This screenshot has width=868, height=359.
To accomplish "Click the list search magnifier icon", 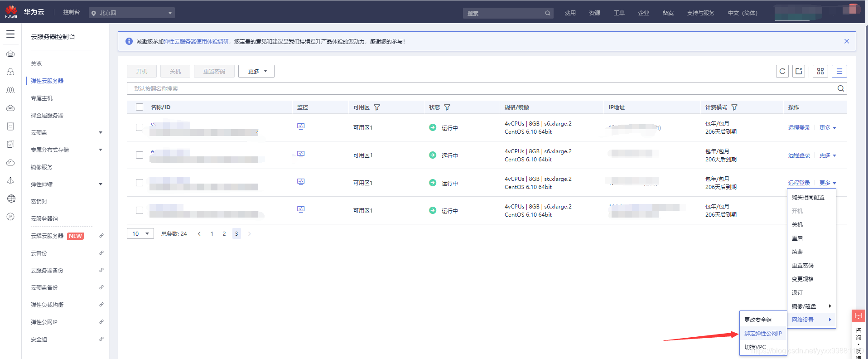I will [x=841, y=88].
